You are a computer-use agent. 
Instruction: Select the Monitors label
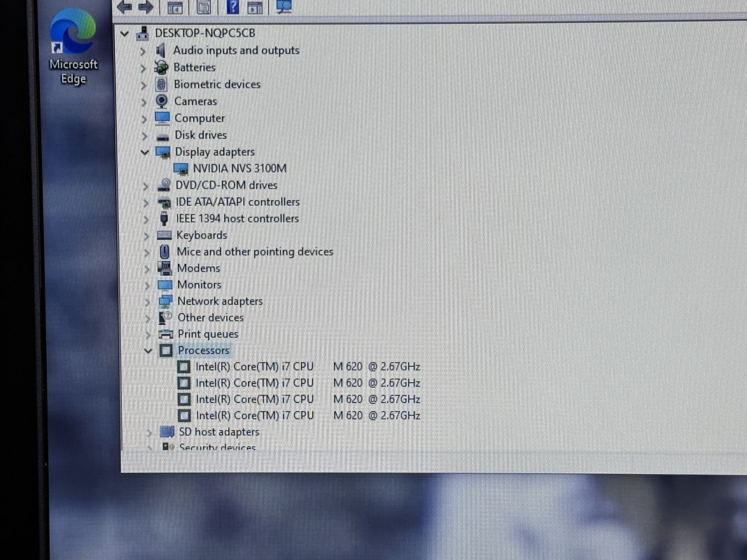coord(199,285)
